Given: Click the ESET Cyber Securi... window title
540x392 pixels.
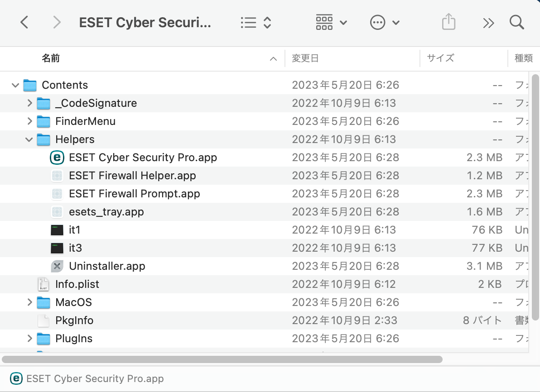Looking at the screenshot, I should pos(145,23).
